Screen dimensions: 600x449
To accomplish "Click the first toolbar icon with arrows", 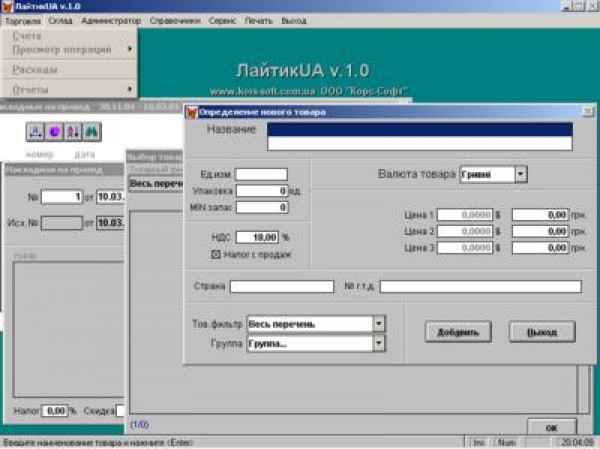I will point(35,130).
